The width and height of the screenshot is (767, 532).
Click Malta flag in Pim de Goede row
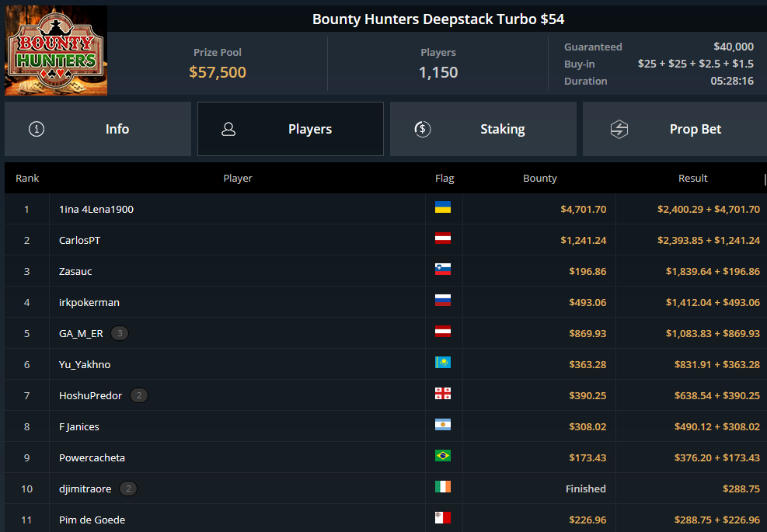(443, 518)
